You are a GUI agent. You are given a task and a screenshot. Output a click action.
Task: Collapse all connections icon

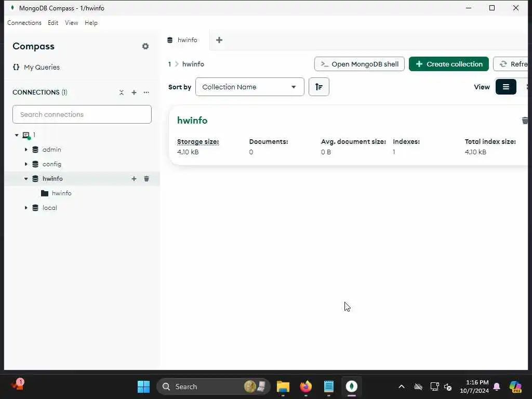pos(122,92)
